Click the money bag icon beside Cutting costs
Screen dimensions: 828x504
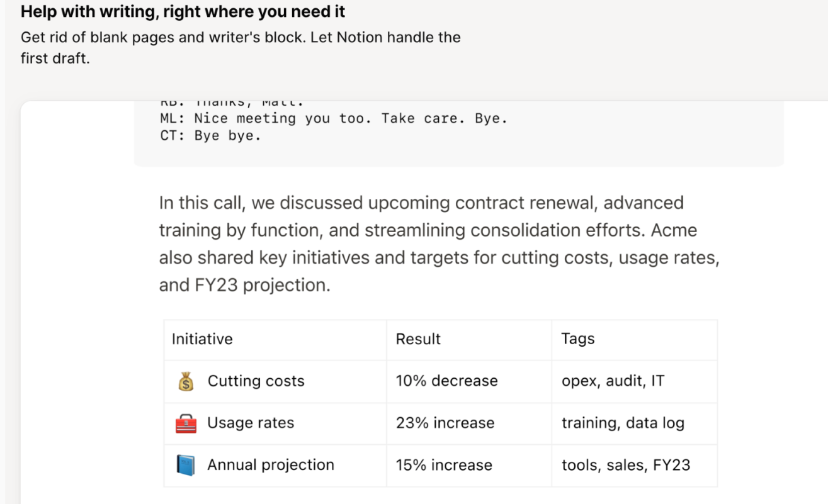[186, 381]
